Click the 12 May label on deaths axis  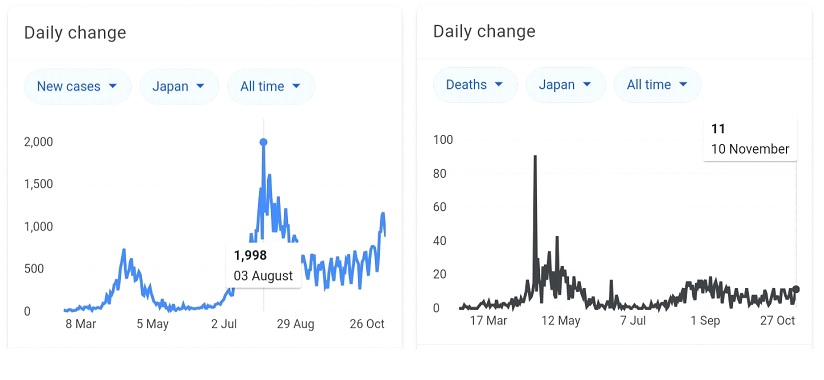pyautogui.click(x=560, y=320)
